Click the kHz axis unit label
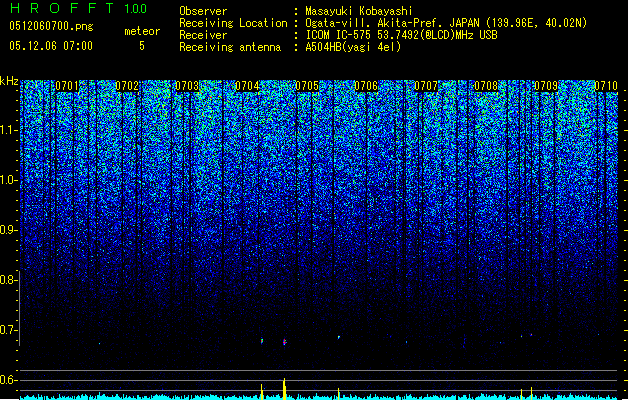The height and width of the screenshot is (400, 629). [9, 81]
